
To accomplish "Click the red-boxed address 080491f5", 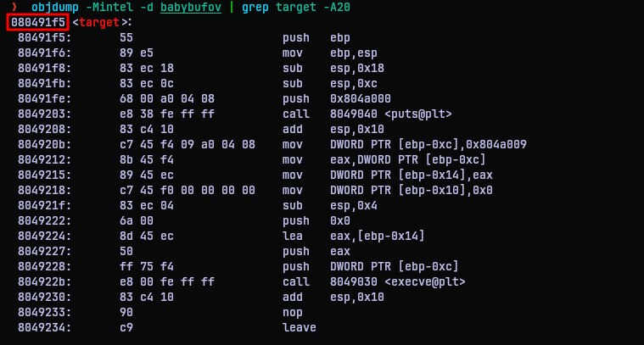I will tap(37, 22).
